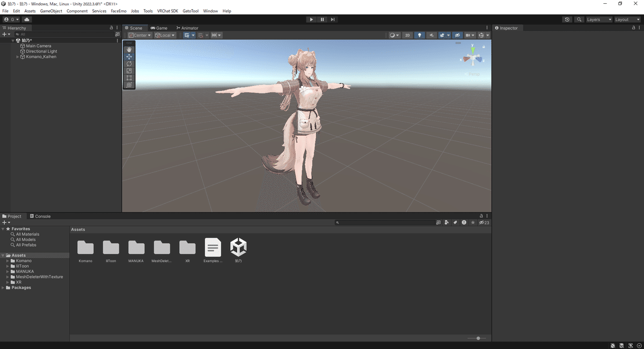
Task: Open the VRChat SDK menu
Action: [167, 11]
